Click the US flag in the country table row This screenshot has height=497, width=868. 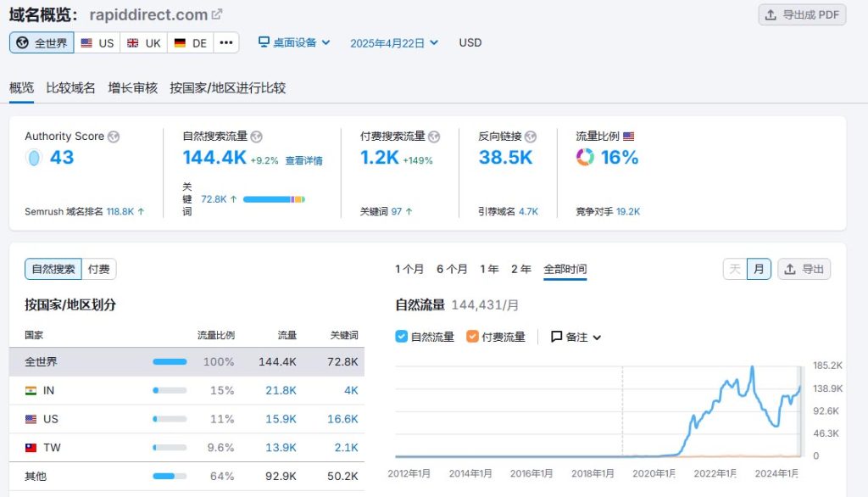(x=31, y=420)
